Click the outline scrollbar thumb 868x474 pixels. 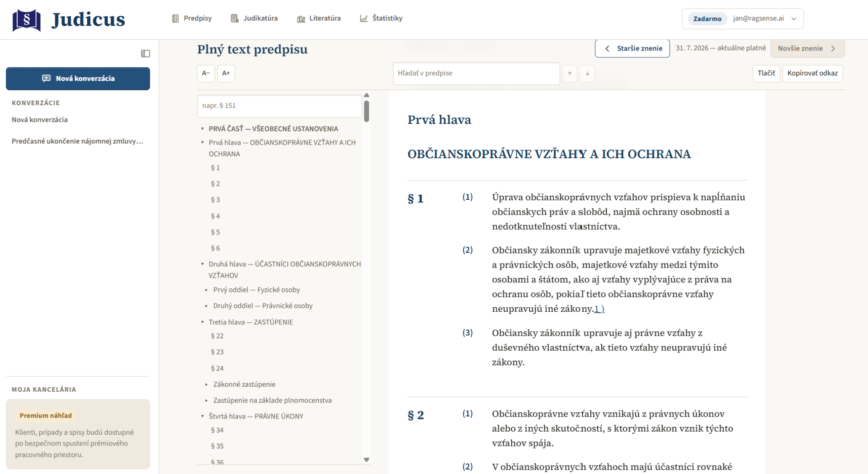tap(367, 111)
